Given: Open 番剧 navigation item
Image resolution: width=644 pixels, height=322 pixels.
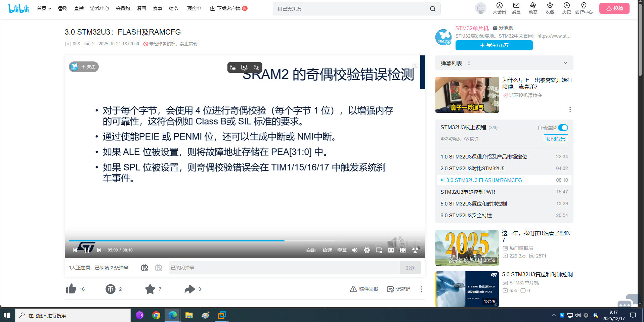Looking at the screenshot, I should pos(63,8).
